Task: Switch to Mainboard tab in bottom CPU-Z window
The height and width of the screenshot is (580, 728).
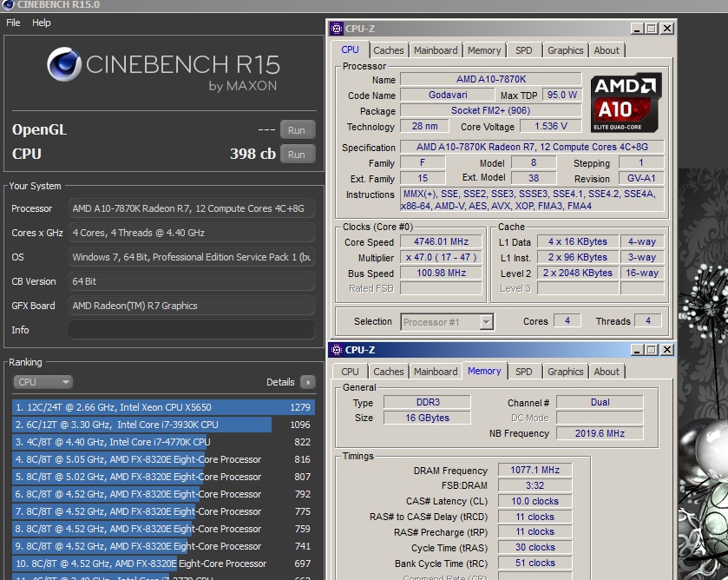Action: click(436, 372)
